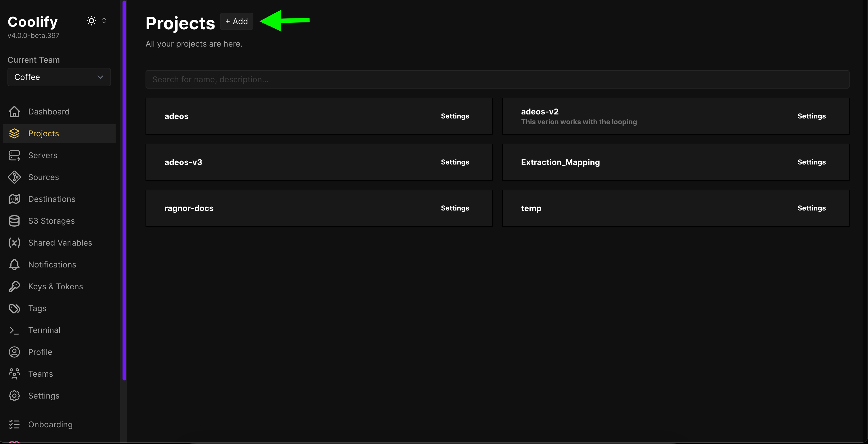
Task: Open the Current Team Coffee dropdown
Action: point(59,77)
